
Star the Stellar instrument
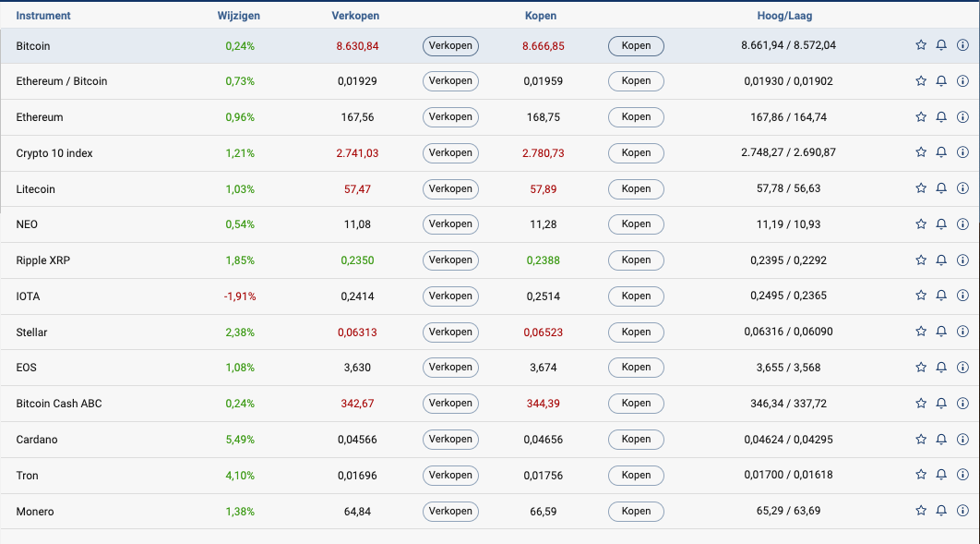pos(921,332)
